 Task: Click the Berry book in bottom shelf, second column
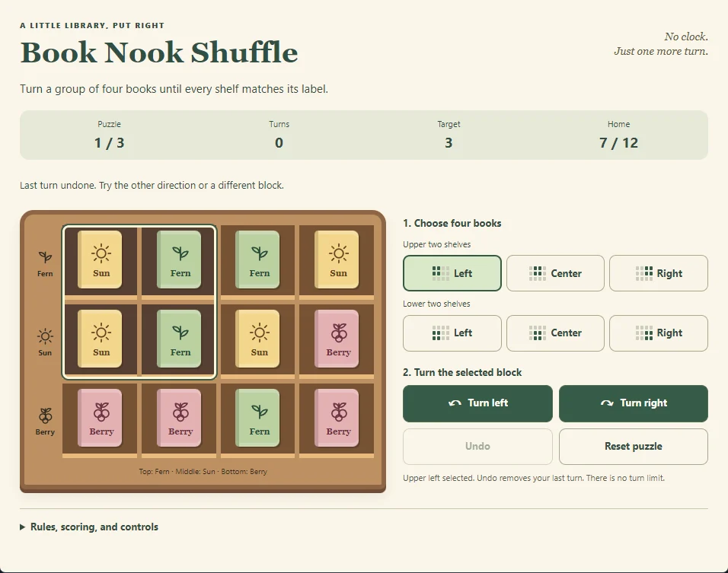(179, 418)
